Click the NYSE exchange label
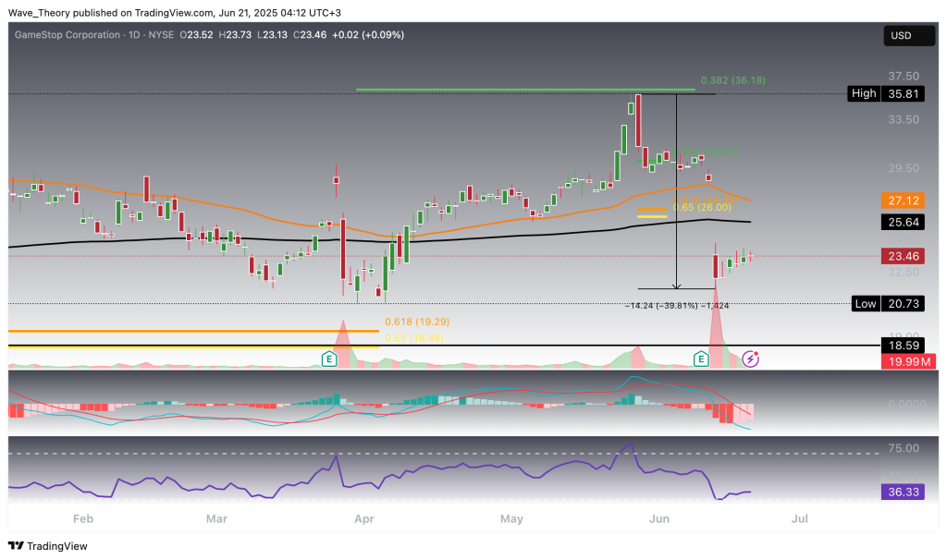 pyautogui.click(x=161, y=35)
